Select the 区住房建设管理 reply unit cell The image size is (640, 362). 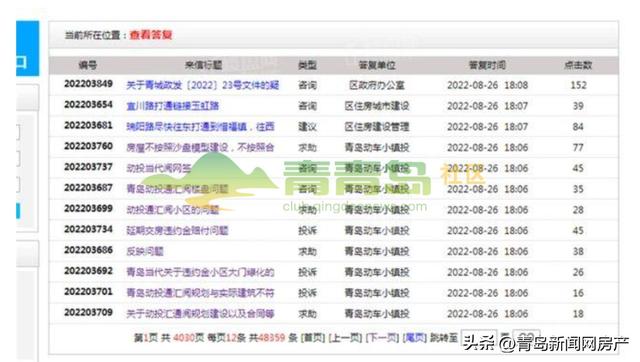pyautogui.click(x=377, y=127)
